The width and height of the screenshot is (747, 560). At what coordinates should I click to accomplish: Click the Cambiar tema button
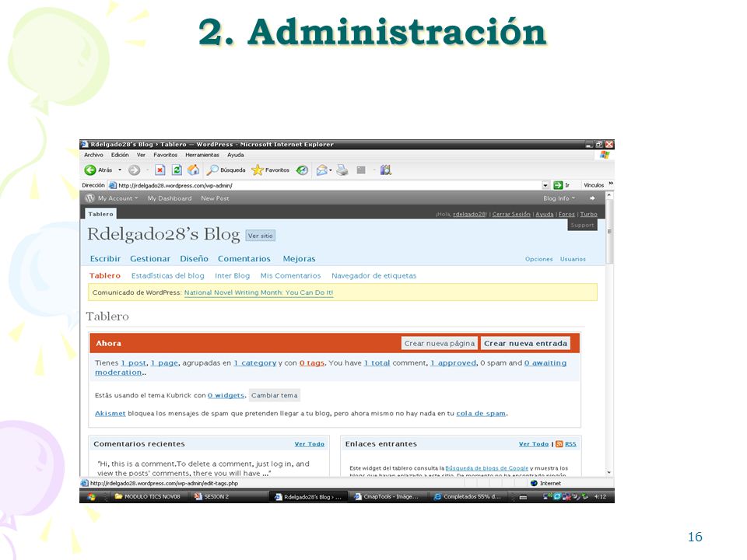coord(275,395)
